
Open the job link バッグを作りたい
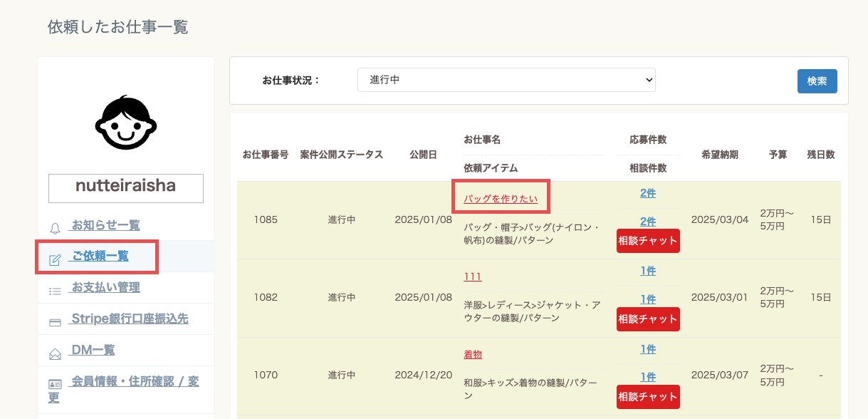click(x=501, y=199)
